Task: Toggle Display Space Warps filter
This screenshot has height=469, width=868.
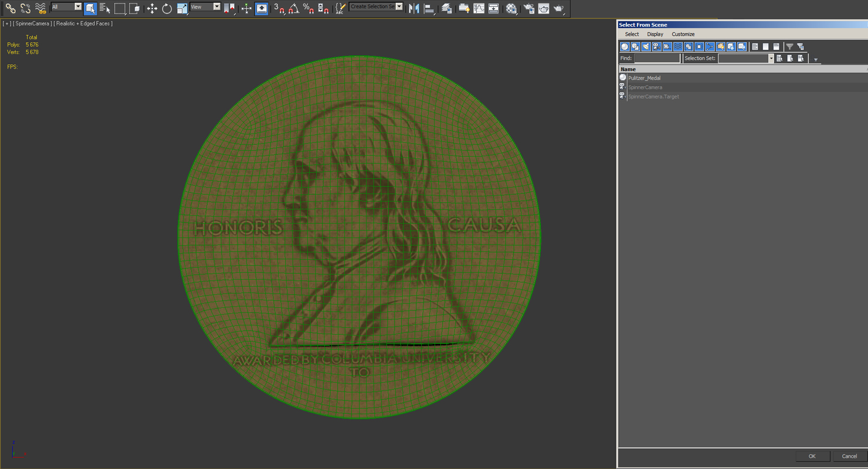Action: pos(677,46)
